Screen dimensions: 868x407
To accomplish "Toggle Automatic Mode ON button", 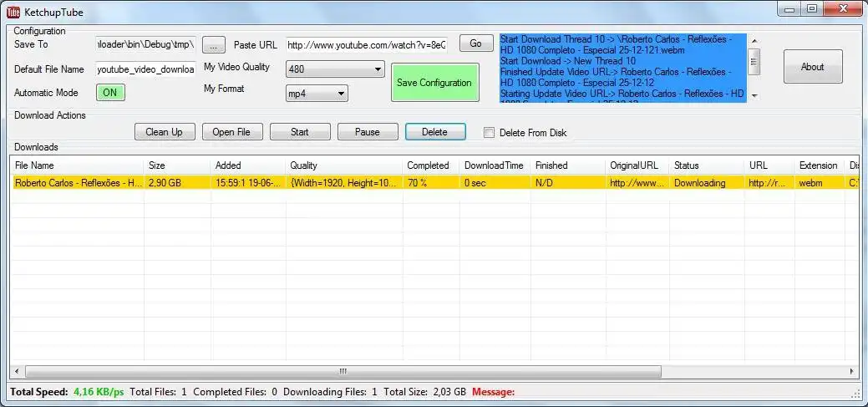I will pos(110,93).
